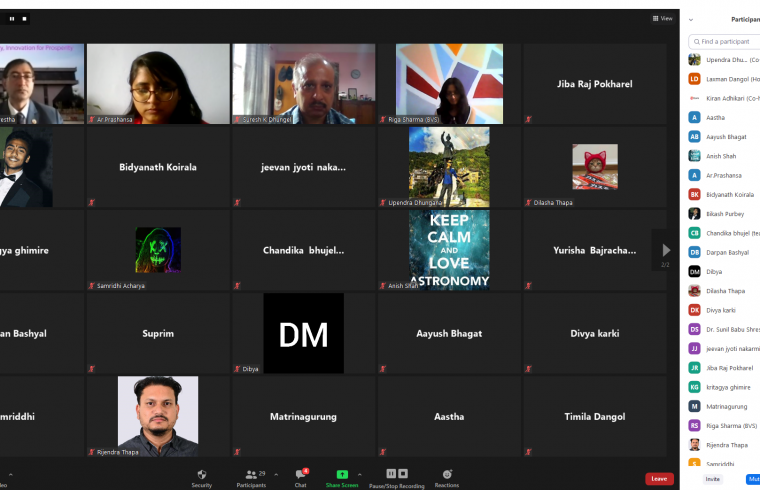Select Ar.Prashansa video tile
Image resolution: width=760 pixels, height=490 pixels.
pos(158,84)
